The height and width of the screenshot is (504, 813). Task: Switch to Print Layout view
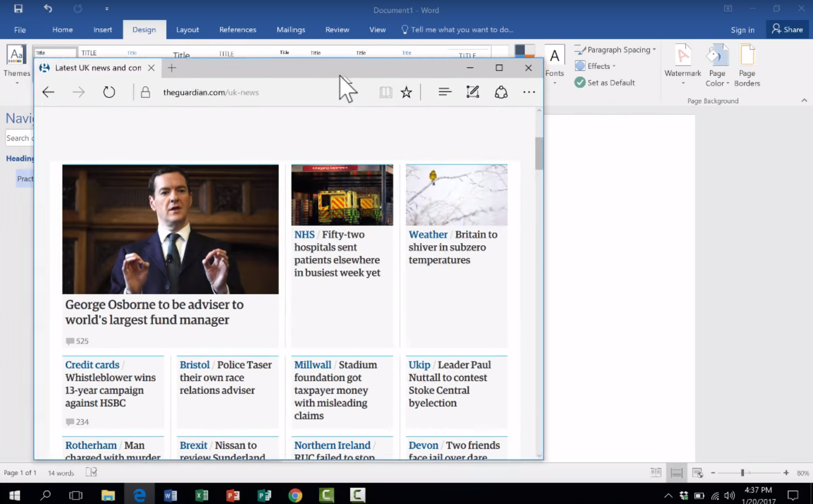coord(676,472)
